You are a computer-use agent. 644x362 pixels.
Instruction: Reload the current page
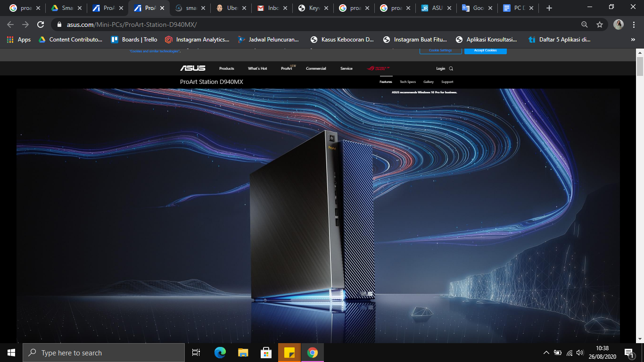tap(41, 25)
